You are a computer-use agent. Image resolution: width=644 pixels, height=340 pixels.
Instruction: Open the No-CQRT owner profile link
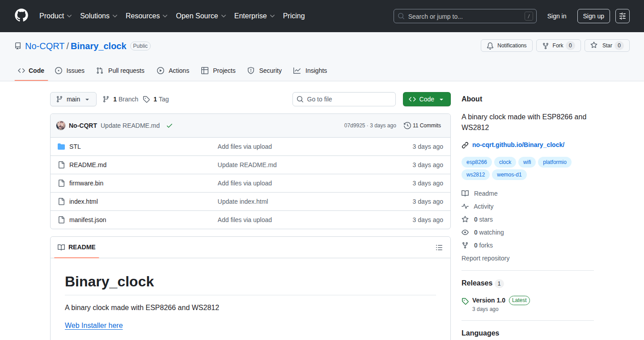point(45,46)
